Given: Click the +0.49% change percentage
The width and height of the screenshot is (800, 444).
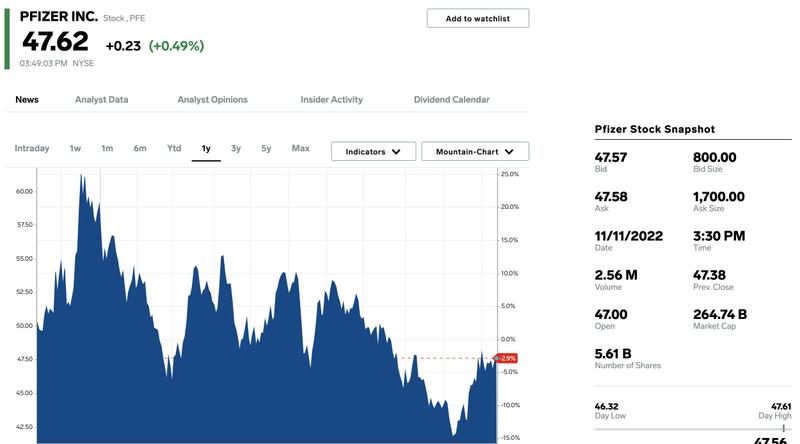Looking at the screenshot, I should 177,46.
